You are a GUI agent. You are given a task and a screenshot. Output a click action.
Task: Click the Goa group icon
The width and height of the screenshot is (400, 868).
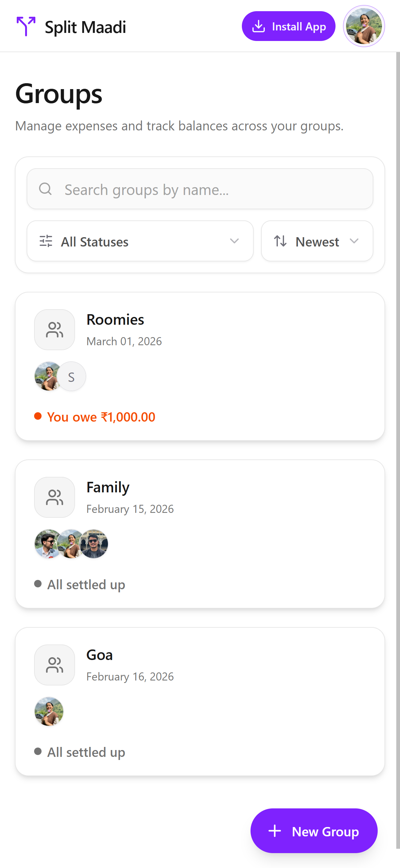pyautogui.click(x=55, y=665)
